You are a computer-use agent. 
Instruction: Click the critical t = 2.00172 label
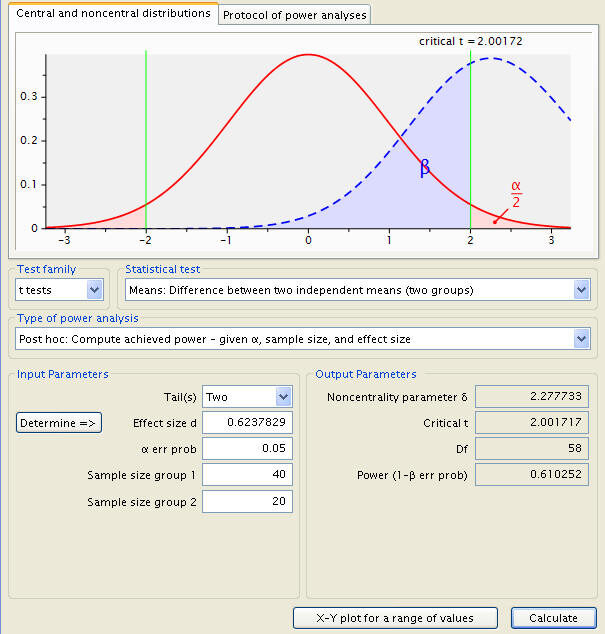[x=471, y=41]
